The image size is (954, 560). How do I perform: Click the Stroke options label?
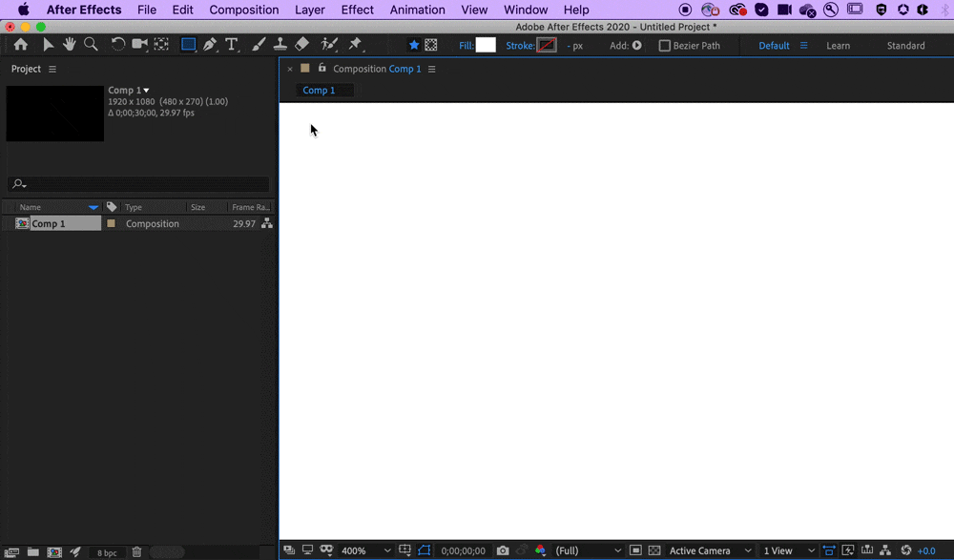click(520, 46)
